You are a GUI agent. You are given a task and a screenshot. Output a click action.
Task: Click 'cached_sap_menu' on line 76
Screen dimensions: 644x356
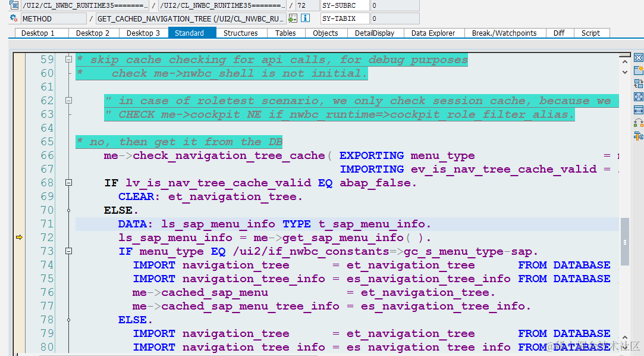tap(215, 292)
